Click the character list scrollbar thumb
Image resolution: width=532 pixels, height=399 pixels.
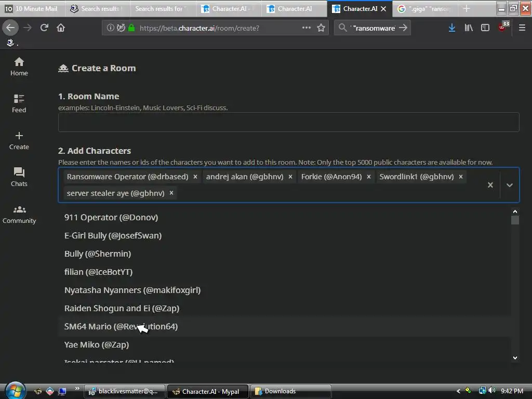pos(515,220)
